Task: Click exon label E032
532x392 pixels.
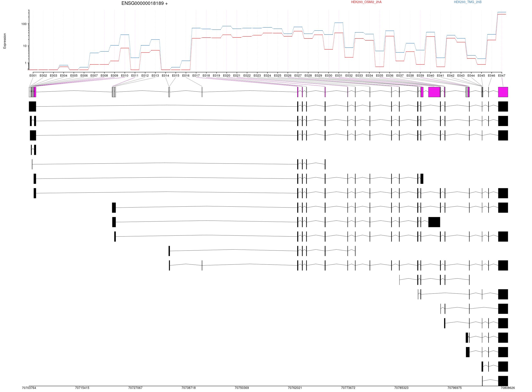Action: [x=349, y=76]
